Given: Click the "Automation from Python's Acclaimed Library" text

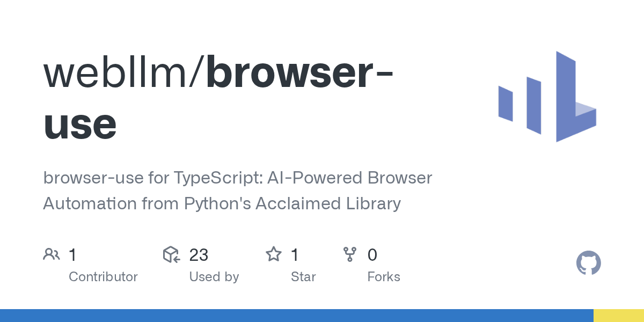Looking at the screenshot, I should tap(222, 204).
